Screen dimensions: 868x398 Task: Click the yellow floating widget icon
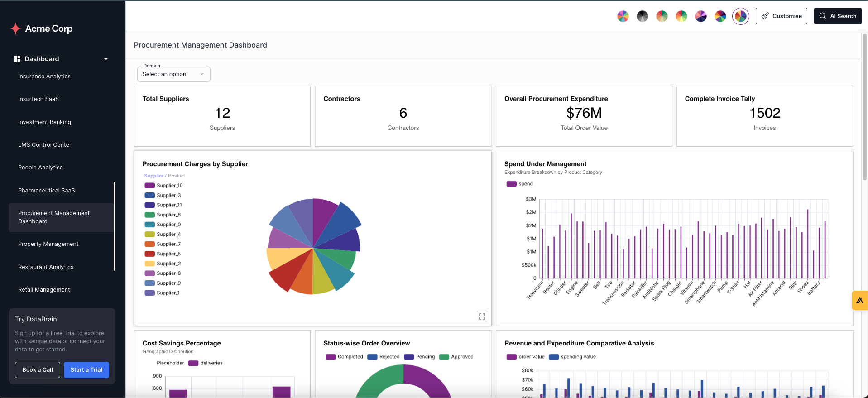coord(859,301)
